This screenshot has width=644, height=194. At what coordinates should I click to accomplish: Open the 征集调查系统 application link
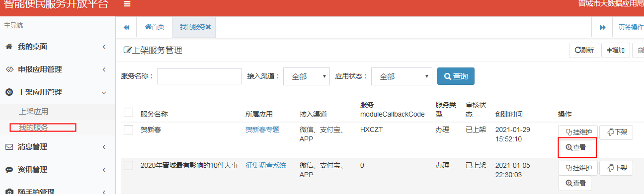[266, 166]
